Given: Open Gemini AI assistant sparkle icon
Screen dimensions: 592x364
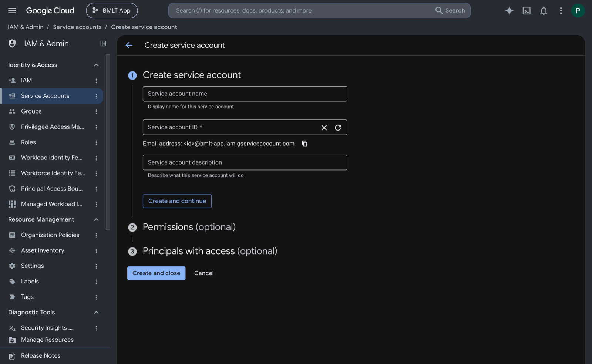Looking at the screenshot, I should tap(509, 11).
